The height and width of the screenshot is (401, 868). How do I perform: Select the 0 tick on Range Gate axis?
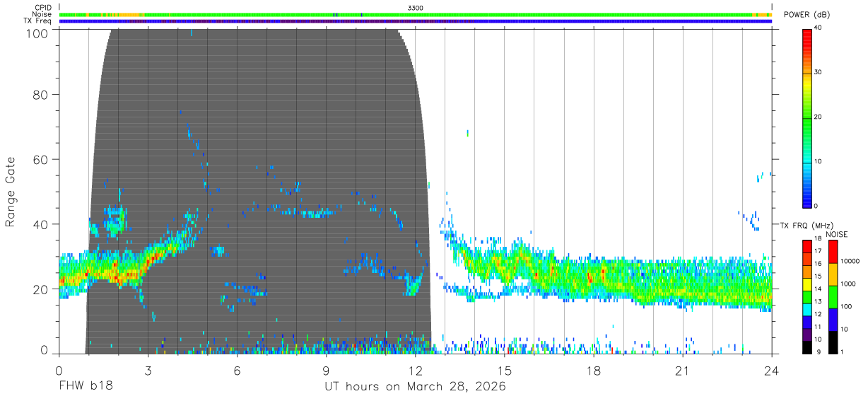(x=45, y=350)
